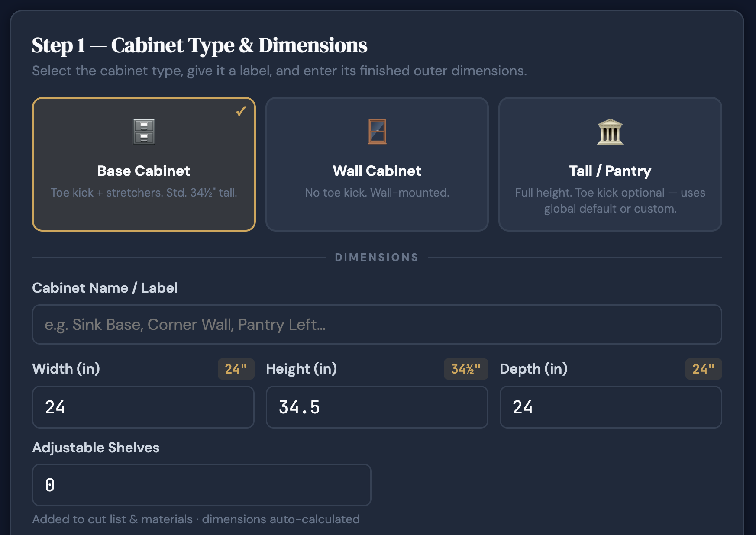The image size is (756, 535).
Task: Click the Wall Cabinet window icon
Action: [x=376, y=131]
